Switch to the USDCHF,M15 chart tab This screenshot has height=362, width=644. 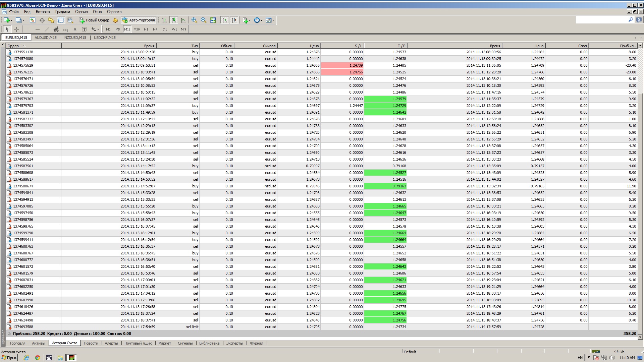pyautogui.click(x=105, y=38)
